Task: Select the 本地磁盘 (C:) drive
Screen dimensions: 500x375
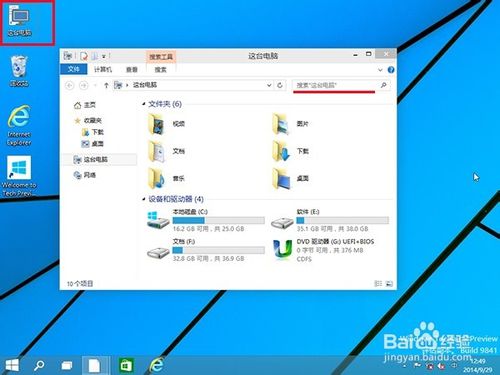Action: pyautogui.click(x=205, y=220)
